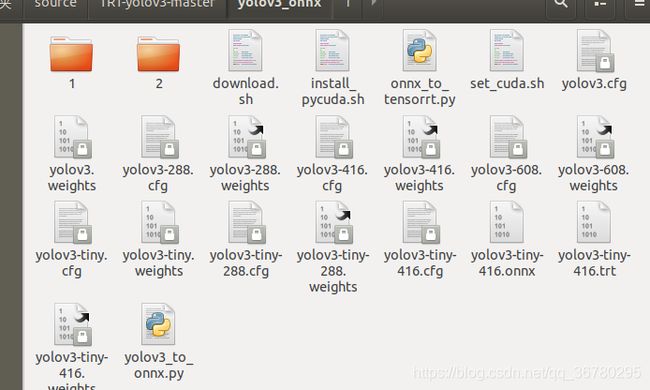Image resolution: width=650 pixels, height=390 pixels.
Task: Select the yolov3-tiny-288.weights link icon
Action: (334, 223)
